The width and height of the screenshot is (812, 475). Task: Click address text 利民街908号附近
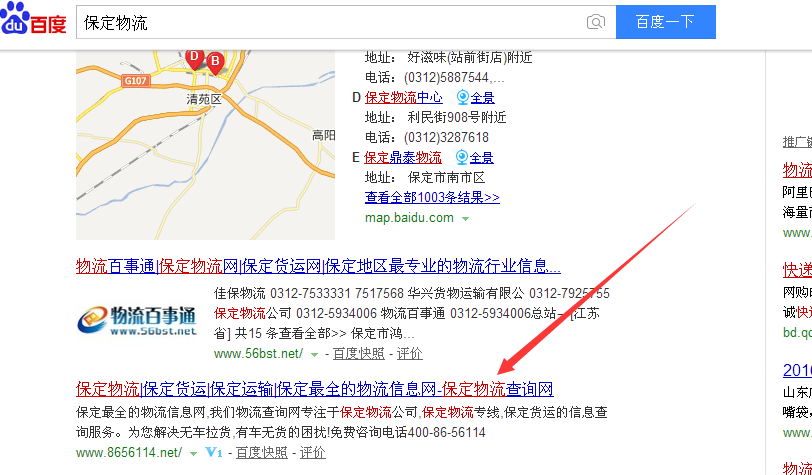(457, 118)
